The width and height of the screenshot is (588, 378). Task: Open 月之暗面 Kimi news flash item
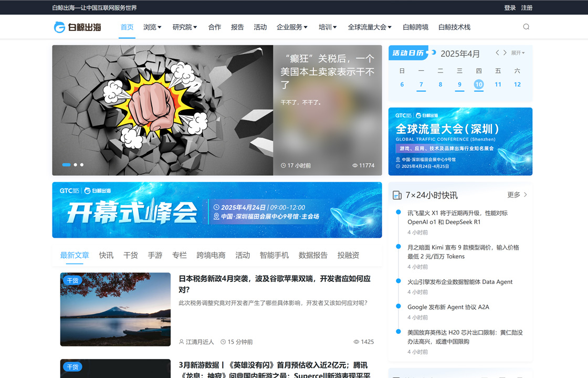coord(463,252)
